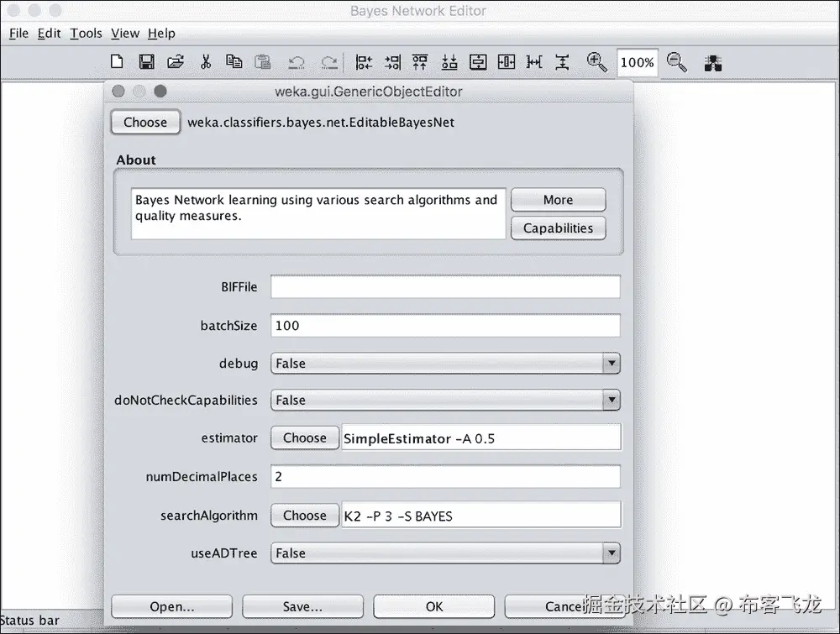This screenshot has width=840, height=634.
Task: Activate the layout graph tool
Action: pyautogui.click(x=712, y=61)
